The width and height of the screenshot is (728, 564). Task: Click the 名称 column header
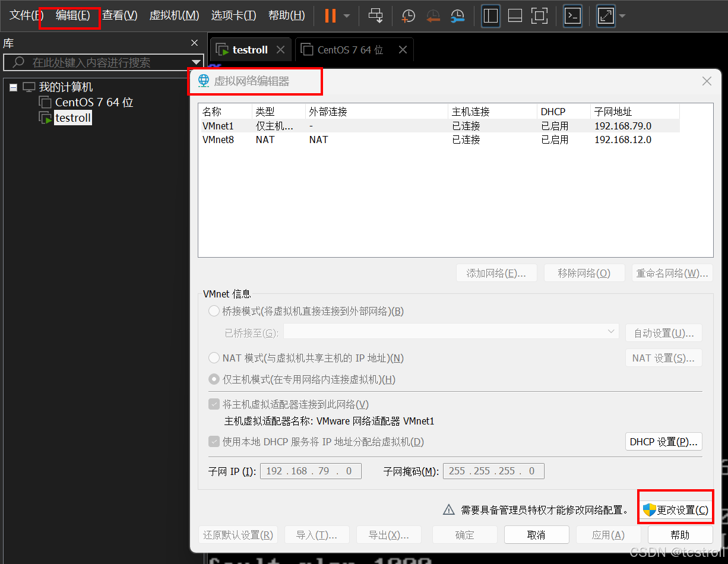tap(226, 112)
